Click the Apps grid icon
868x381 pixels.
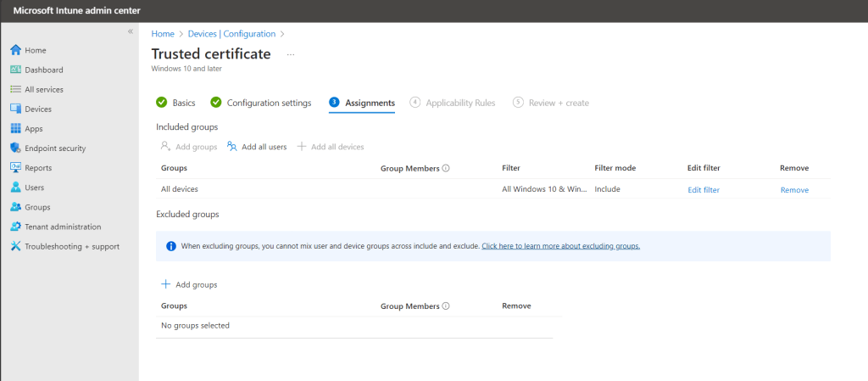tap(15, 129)
